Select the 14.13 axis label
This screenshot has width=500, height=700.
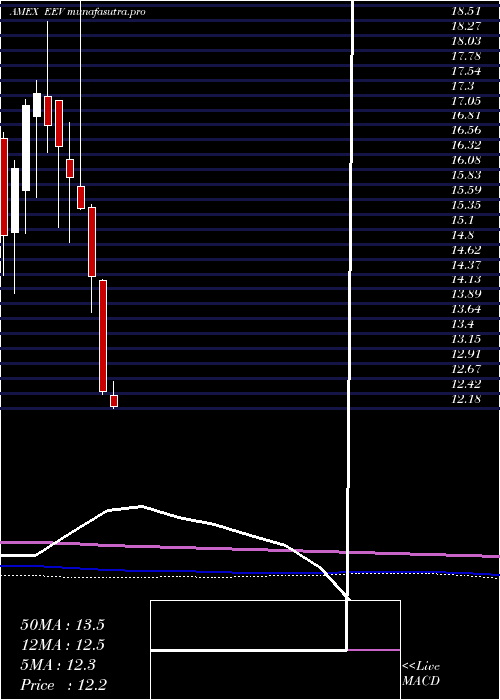pos(466,279)
